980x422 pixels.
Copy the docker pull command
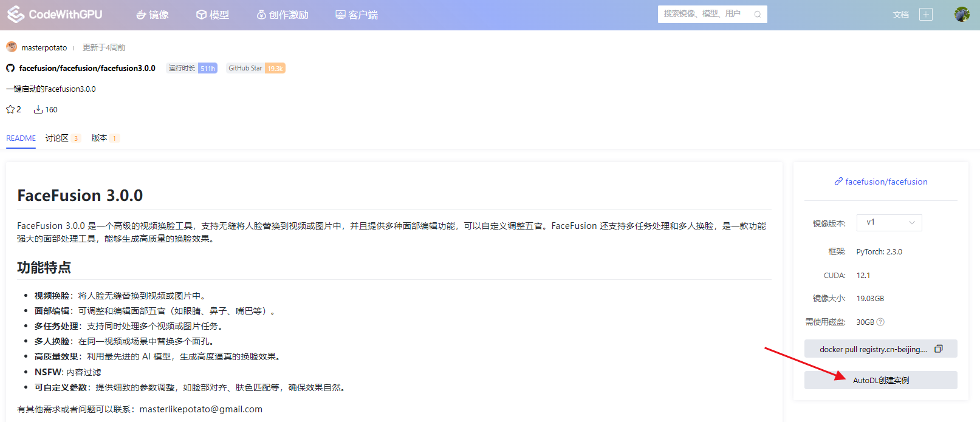point(939,349)
